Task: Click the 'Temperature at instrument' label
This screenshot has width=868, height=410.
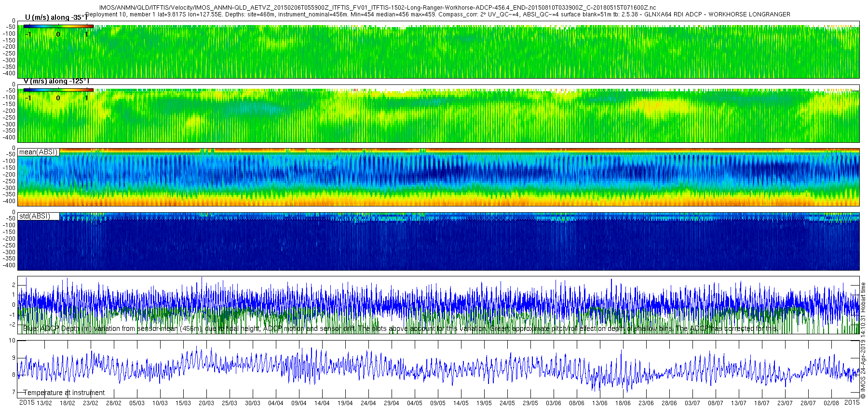Action: tap(64, 393)
